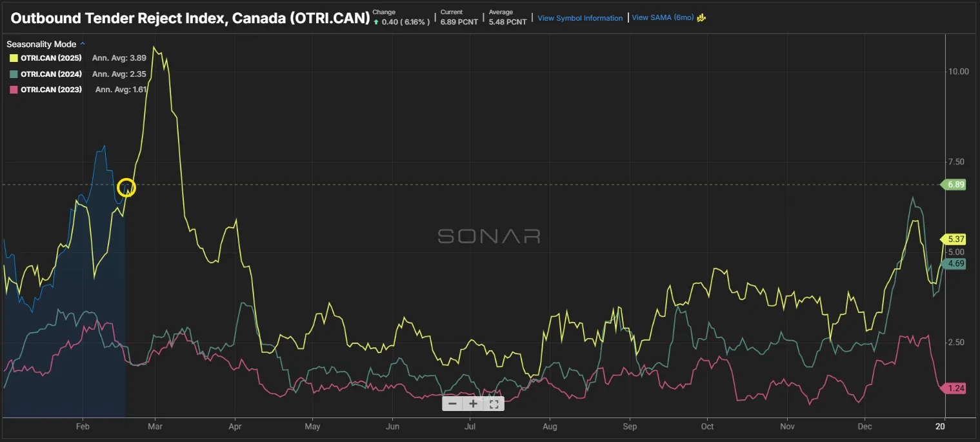Select the Sep label on time axis
The image size is (980, 442).
630,427
